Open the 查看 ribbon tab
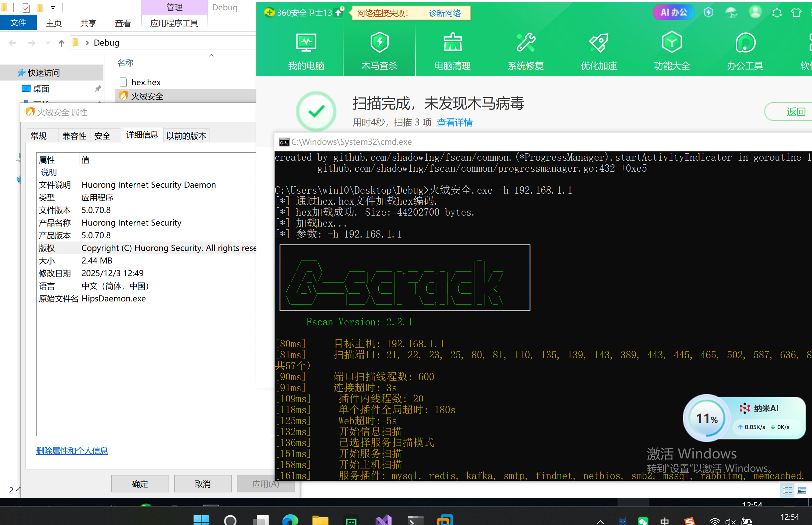This screenshot has height=525, width=812. [123, 23]
